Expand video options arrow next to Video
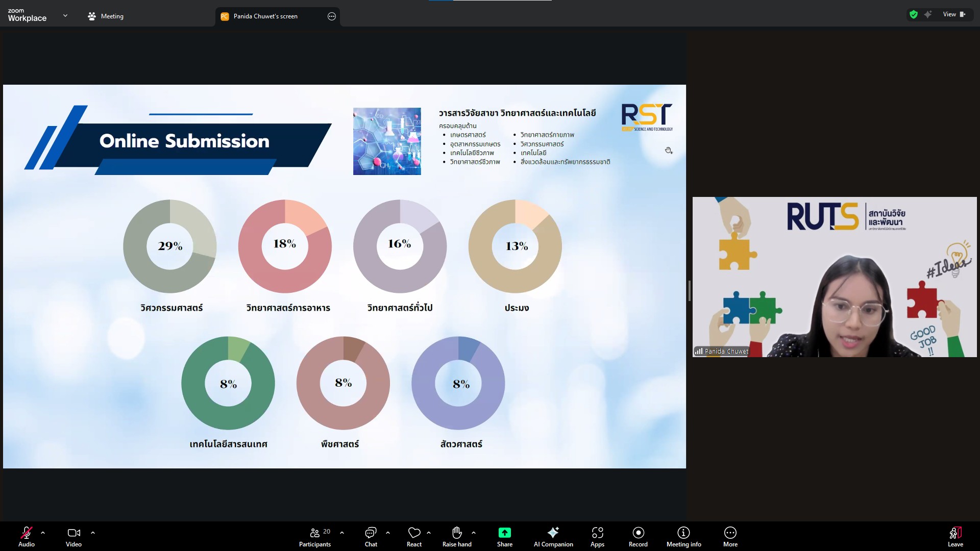The width and height of the screenshot is (980, 551). [93, 533]
